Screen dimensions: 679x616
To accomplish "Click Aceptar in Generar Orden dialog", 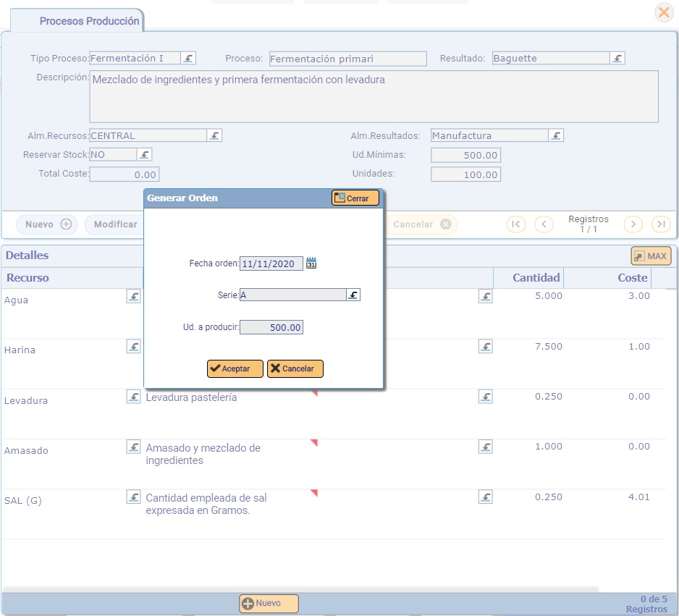I will point(235,369).
